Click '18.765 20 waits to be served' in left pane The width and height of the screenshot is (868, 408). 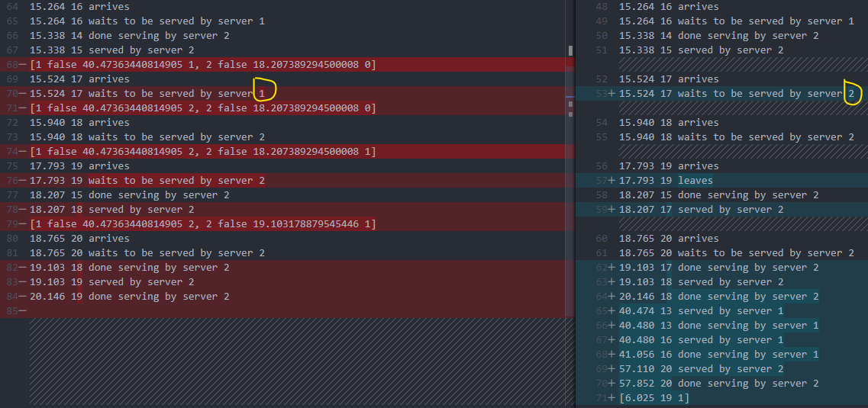pyautogui.click(x=147, y=252)
